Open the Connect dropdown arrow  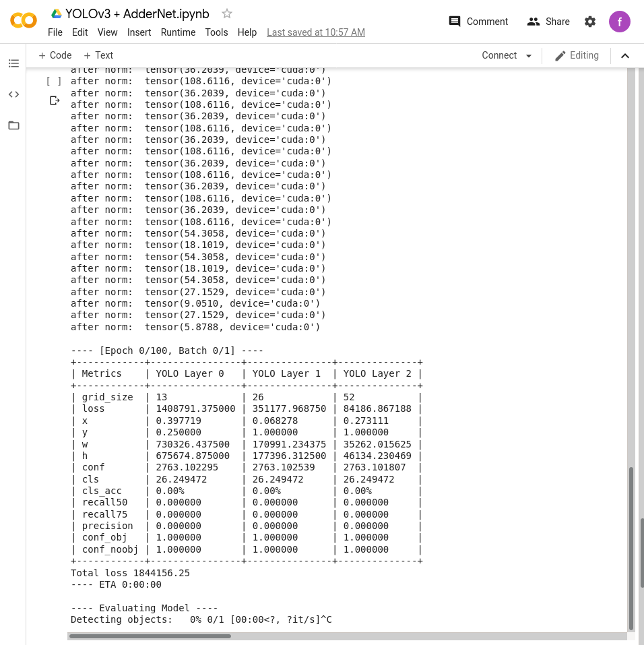point(529,55)
